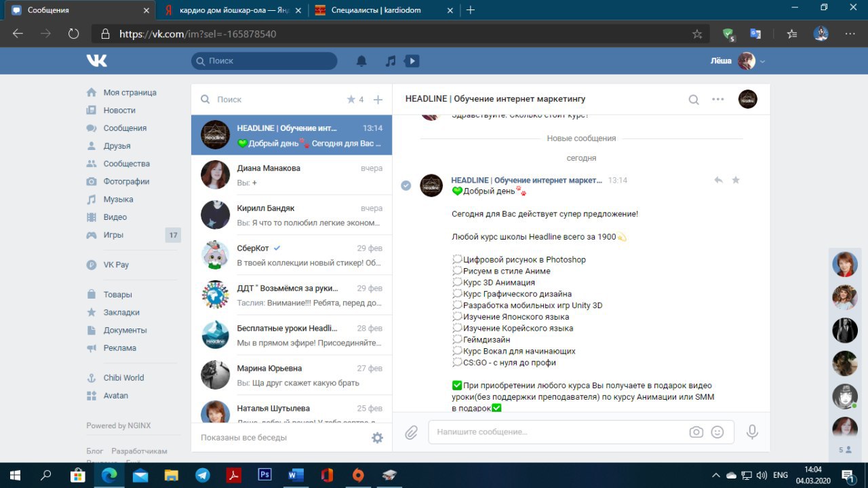Reload the page with refresh button
This screenshot has width=868, height=488.
(73, 33)
